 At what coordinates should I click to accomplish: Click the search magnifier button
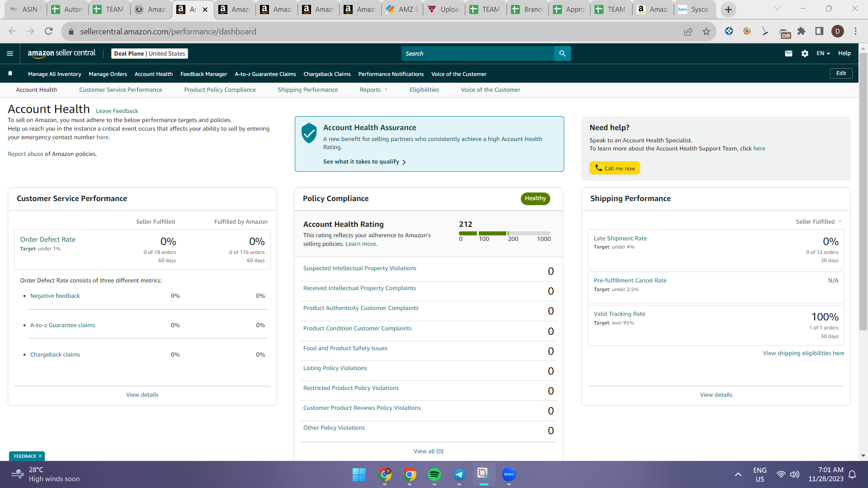click(562, 53)
